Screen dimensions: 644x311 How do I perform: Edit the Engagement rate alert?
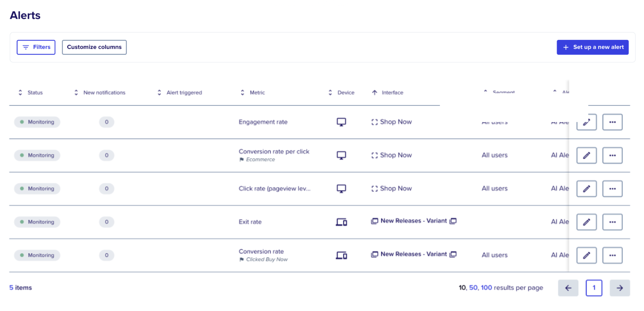[586, 122]
